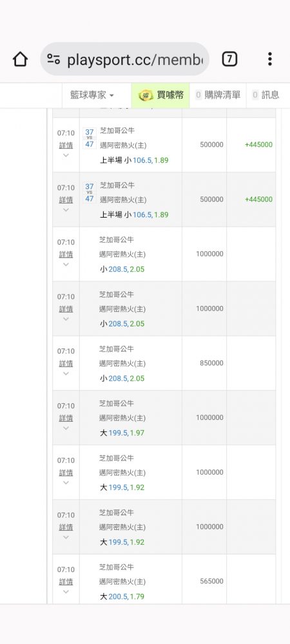Expand the chevron in the 850000 bet row
This screenshot has height=644, width=290.
(x=66, y=374)
